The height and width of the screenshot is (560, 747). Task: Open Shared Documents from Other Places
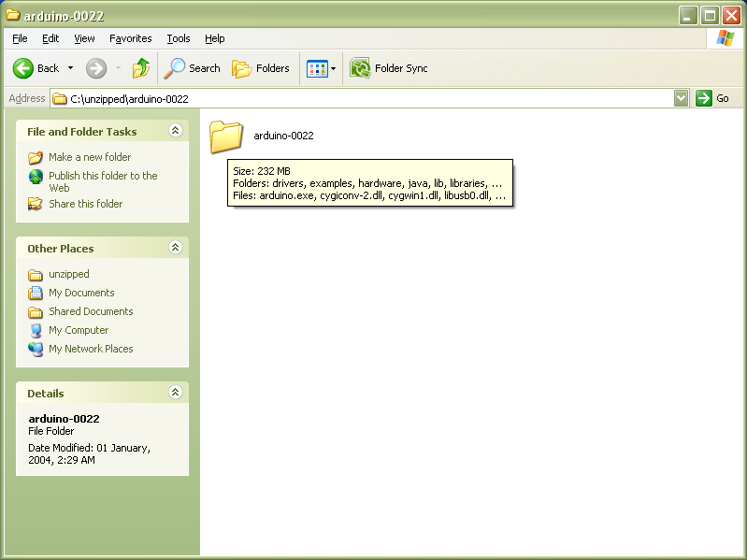91,311
